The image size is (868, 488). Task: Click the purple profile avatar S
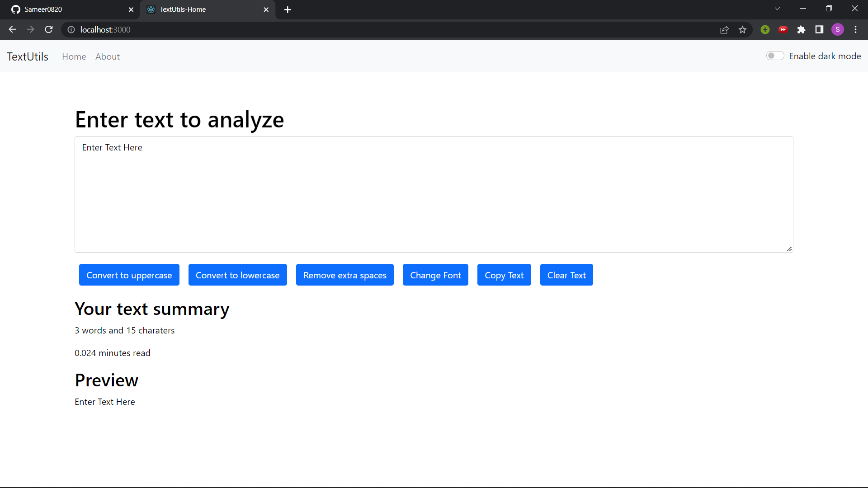pos(838,29)
